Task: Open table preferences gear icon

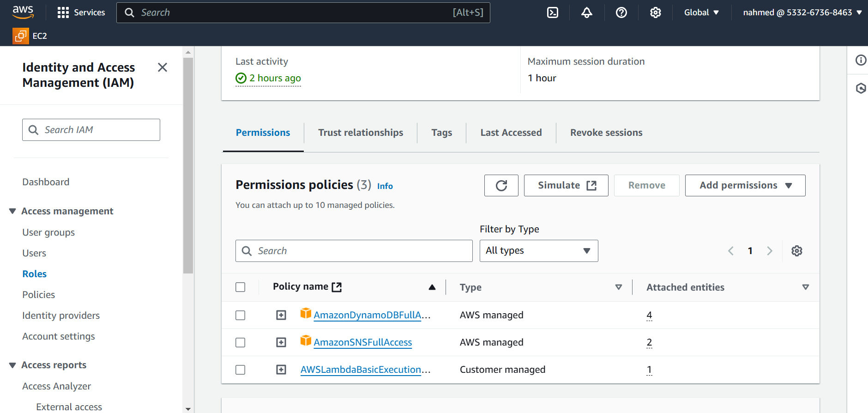Action: click(797, 251)
